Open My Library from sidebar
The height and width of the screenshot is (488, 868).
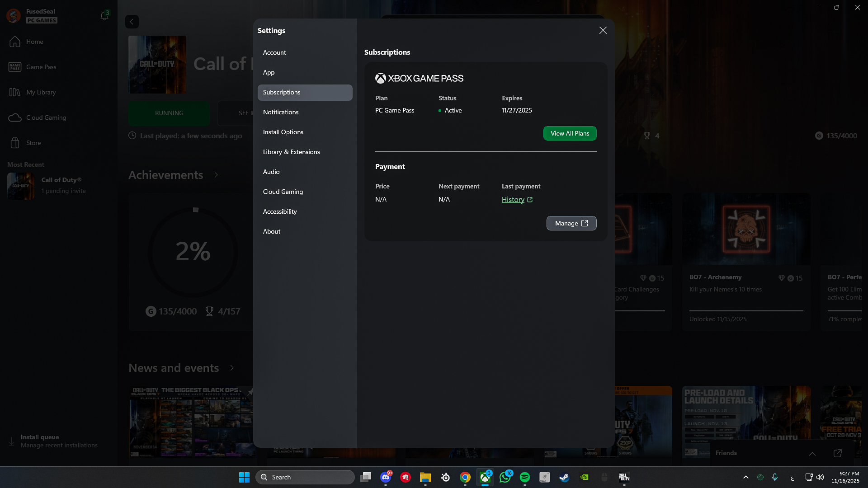click(x=59, y=92)
